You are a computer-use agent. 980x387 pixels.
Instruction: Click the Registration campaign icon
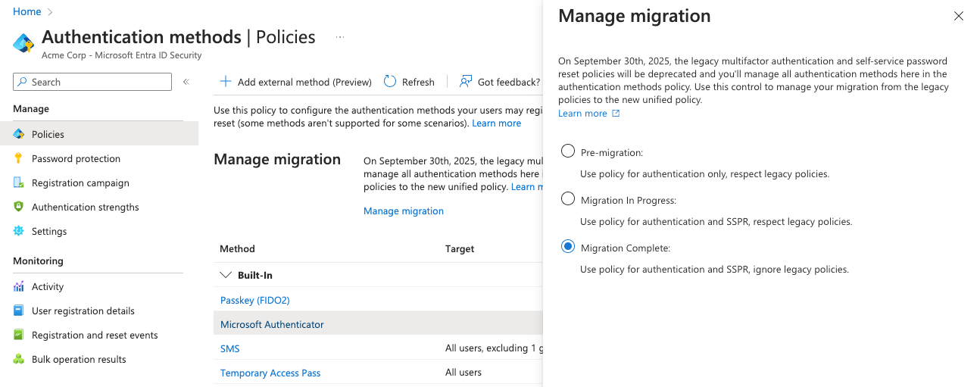point(19,183)
